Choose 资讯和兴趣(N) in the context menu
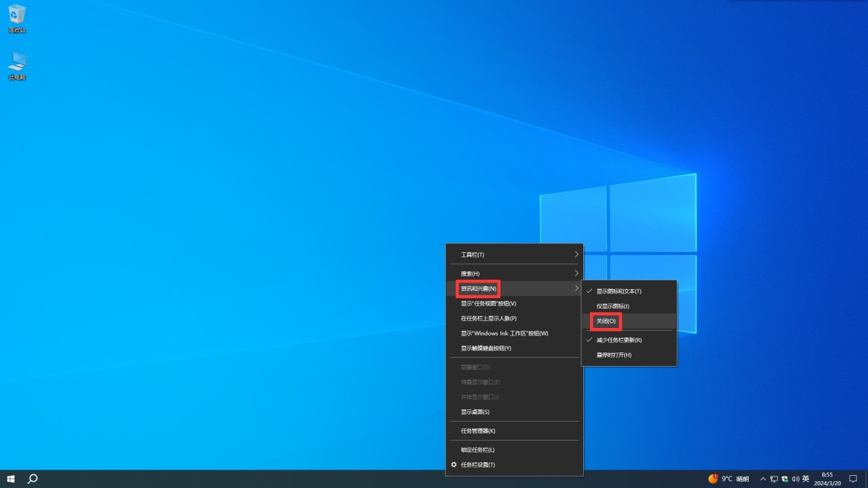This screenshot has width=868, height=488. coord(514,289)
